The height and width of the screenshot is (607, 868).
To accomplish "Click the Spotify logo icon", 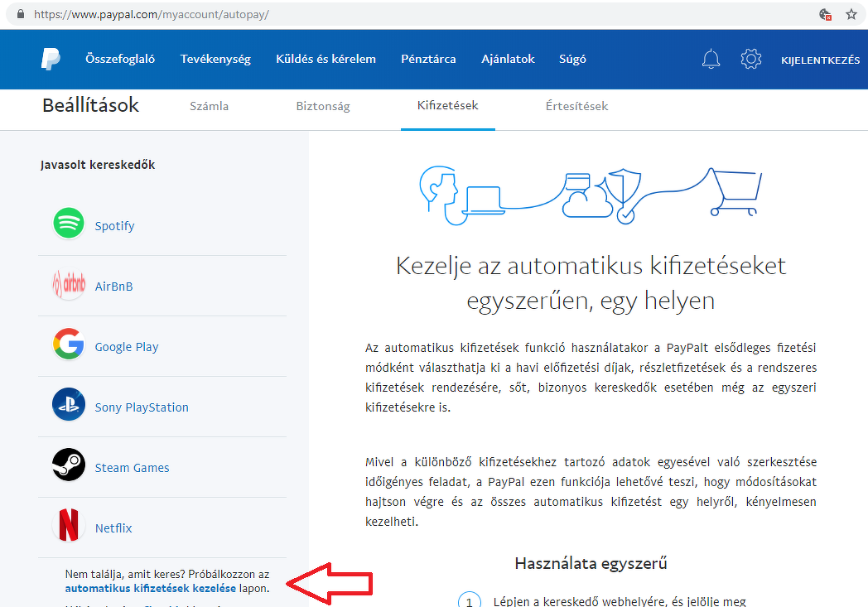I will tap(69, 223).
